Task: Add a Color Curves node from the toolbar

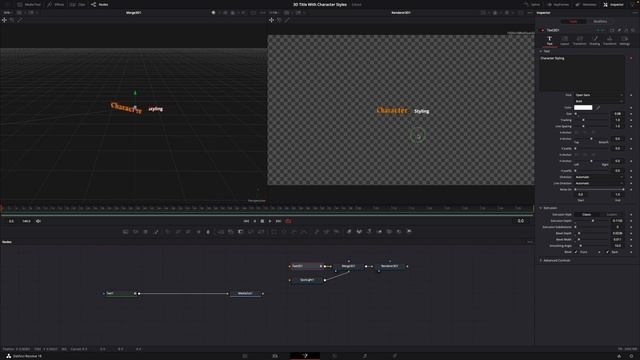Action: click(178, 231)
